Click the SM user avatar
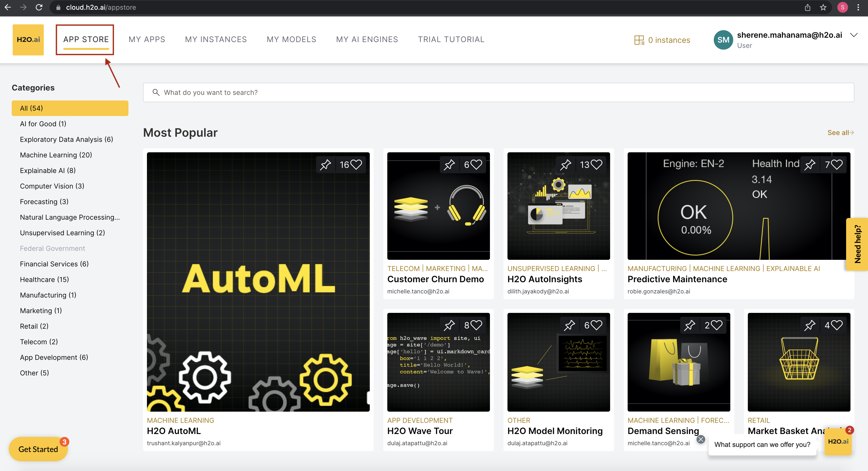Viewport: 868px width, 471px height. 723,40
